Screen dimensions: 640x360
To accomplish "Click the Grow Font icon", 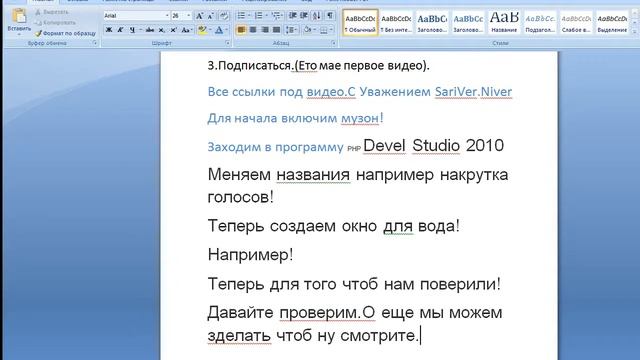I will pyautogui.click(x=199, y=16).
